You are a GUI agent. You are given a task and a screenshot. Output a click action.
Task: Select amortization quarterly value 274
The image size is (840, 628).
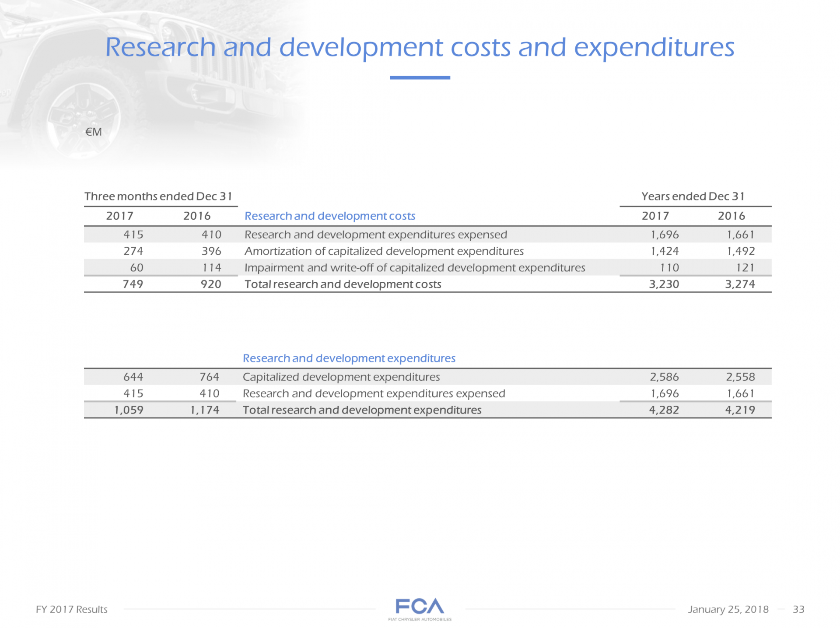click(133, 251)
